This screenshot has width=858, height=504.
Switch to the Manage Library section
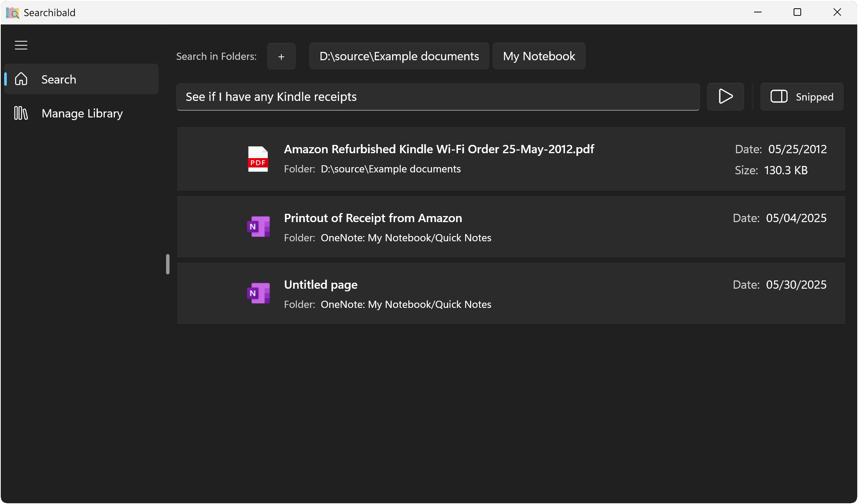[x=82, y=113]
